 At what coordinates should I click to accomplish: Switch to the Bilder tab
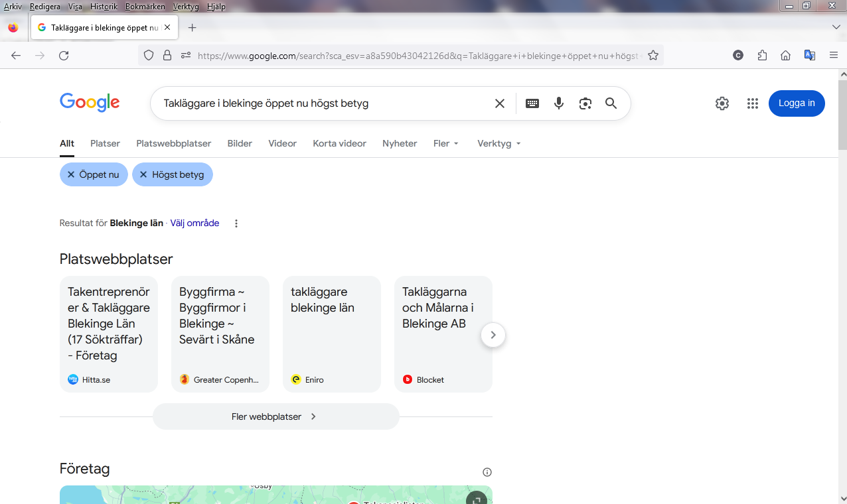click(240, 143)
